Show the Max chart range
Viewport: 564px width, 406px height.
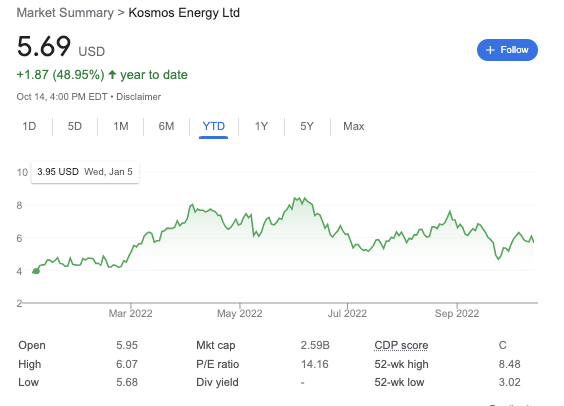354,126
